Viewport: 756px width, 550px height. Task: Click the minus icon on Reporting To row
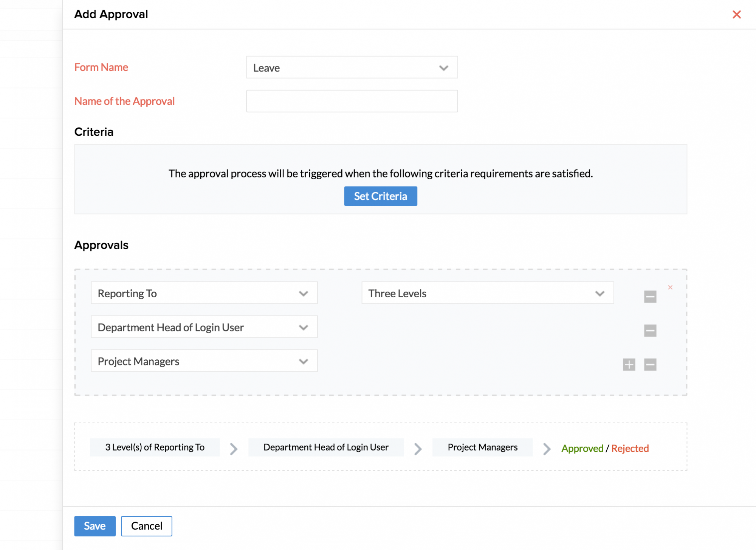pyautogui.click(x=650, y=297)
